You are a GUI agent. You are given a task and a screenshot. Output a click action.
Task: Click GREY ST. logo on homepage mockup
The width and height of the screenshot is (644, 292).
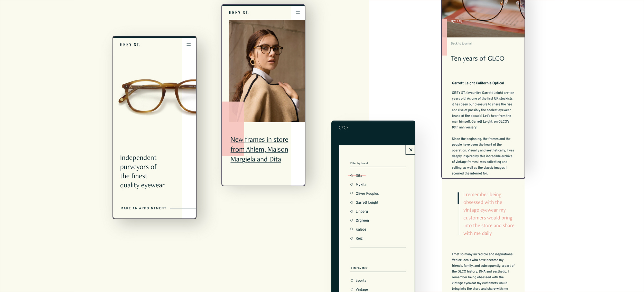coord(130,45)
